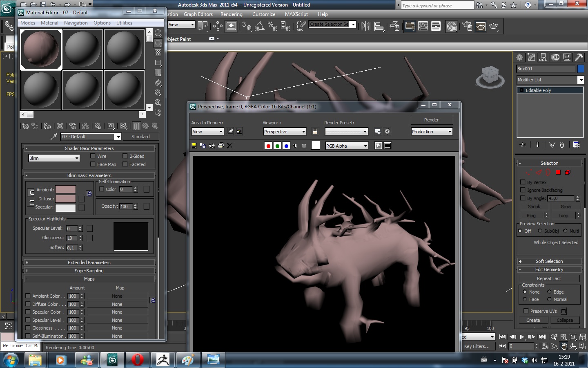The height and width of the screenshot is (368, 588).
Task: Select Polygon sub-object red square icon
Action: tap(558, 172)
